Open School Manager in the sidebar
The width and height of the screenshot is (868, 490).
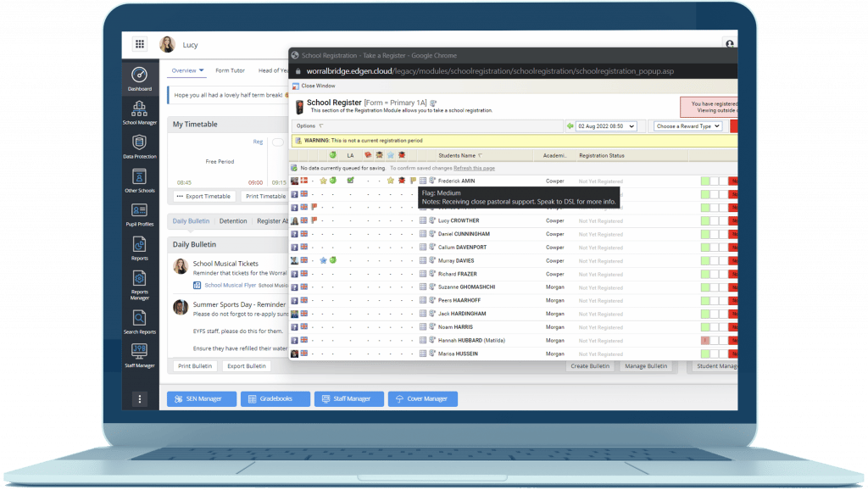[x=140, y=113]
